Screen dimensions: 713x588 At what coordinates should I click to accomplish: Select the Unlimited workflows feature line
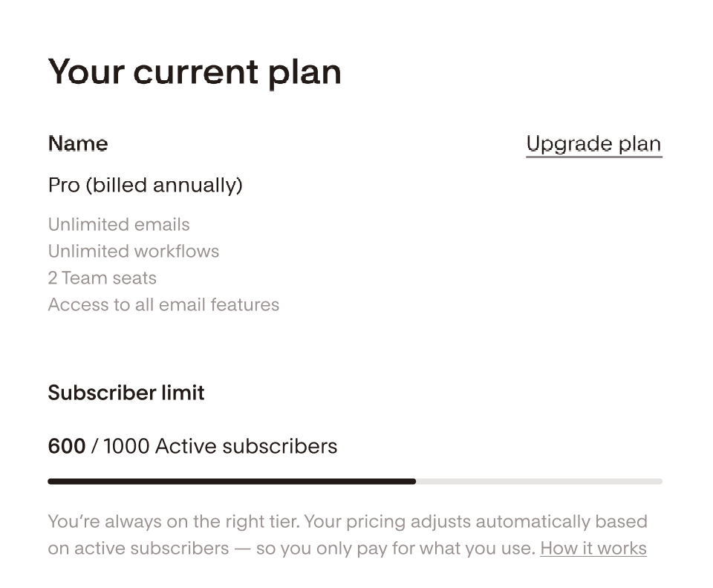point(134,251)
